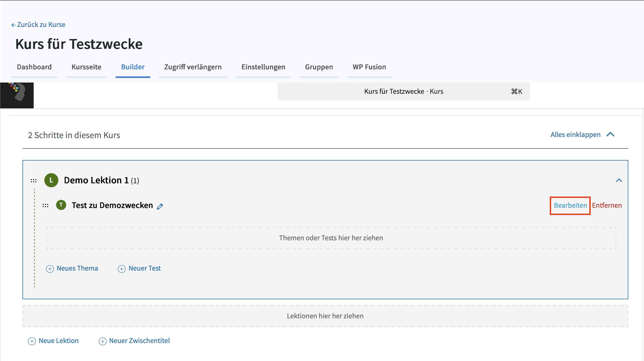Click Entfernen for Test zu Demozwecken
Image resolution: width=644 pixels, height=361 pixels.
607,205
